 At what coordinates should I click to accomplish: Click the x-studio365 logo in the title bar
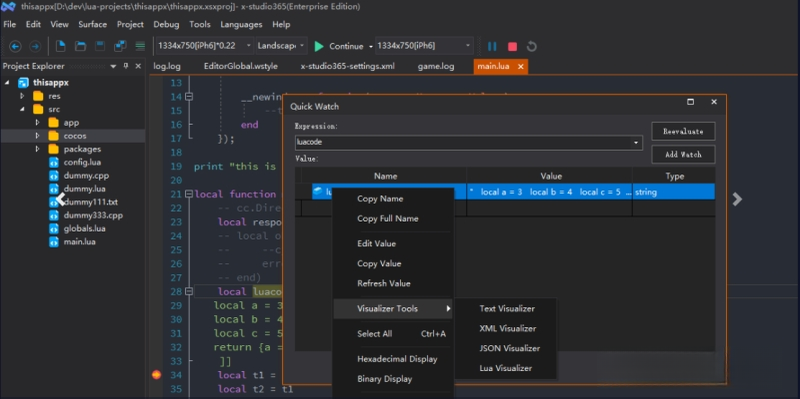8,7
